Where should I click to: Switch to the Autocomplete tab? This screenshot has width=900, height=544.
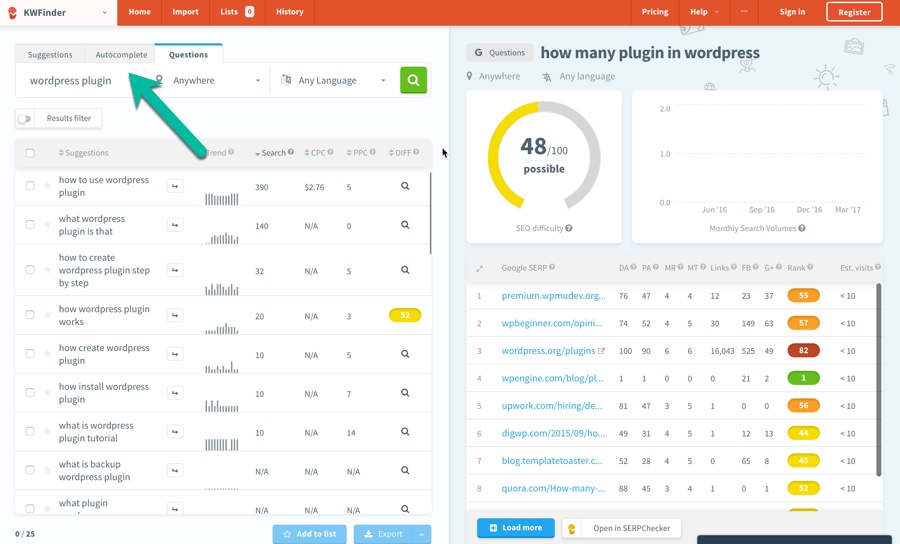121,54
